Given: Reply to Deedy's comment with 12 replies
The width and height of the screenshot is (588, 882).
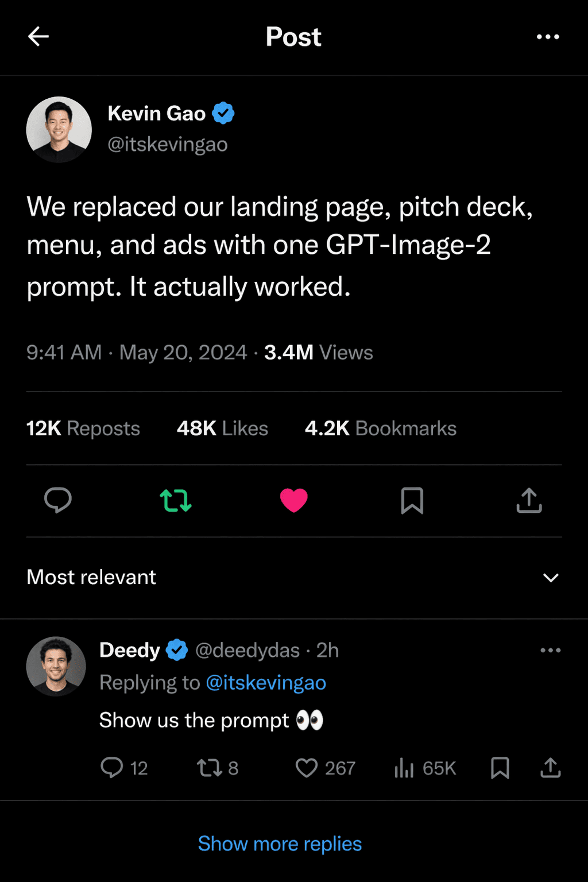Looking at the screenshot, I should 112,768.
